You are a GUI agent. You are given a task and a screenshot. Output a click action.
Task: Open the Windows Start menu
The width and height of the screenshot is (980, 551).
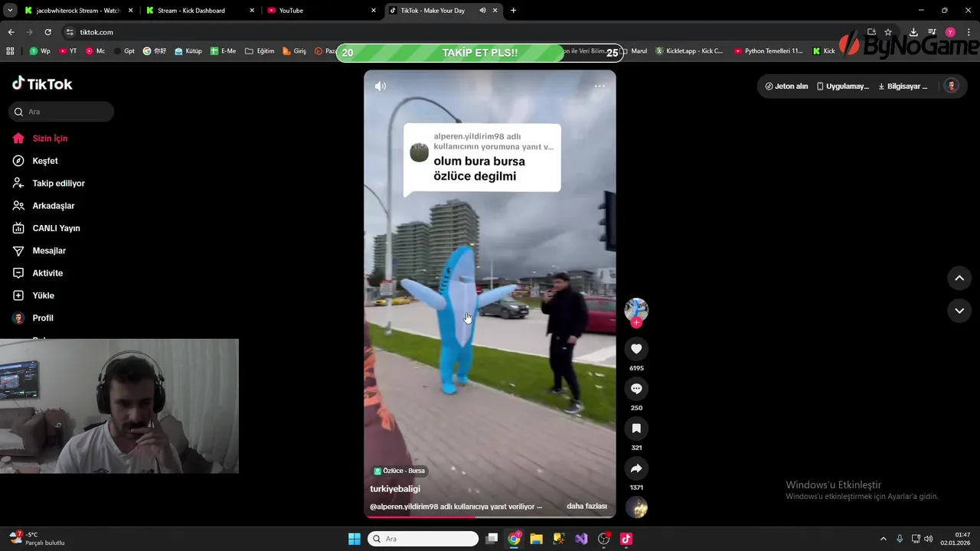354,539
